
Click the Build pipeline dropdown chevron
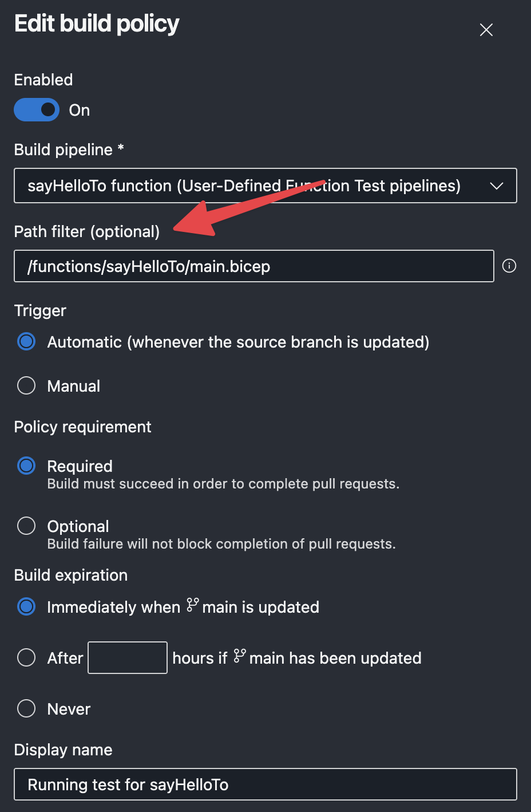(x=497, y=186)
